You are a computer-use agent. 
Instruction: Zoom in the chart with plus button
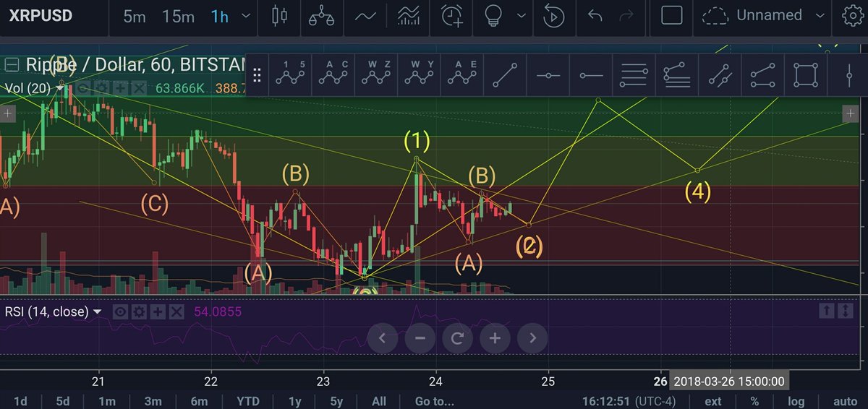[495, 337]
